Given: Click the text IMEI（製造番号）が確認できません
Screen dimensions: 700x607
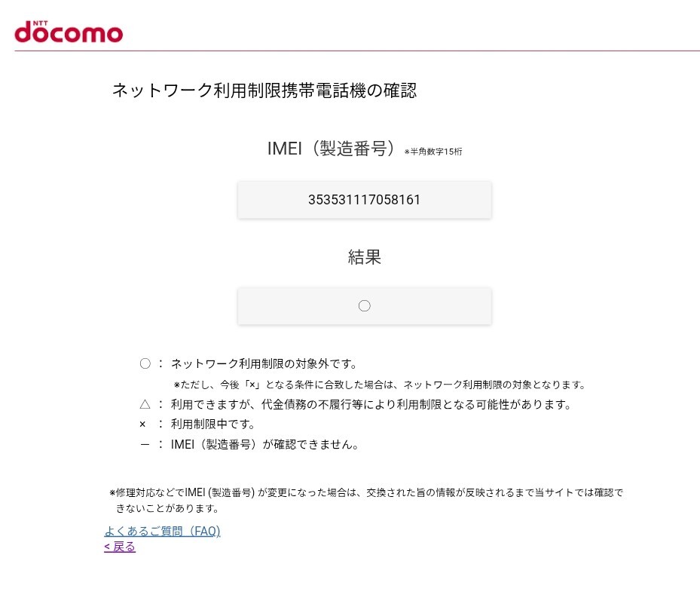Looking at the screenshot, I should 264,444.
